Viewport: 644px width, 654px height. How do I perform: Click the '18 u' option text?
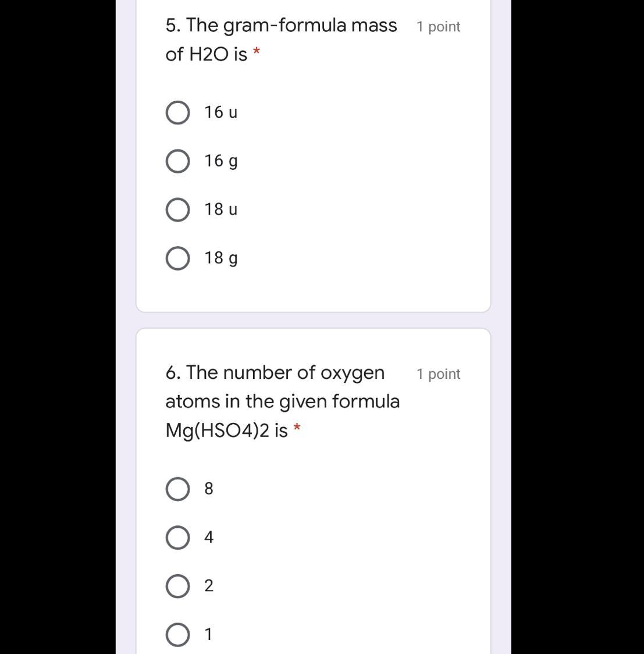click(221, 209)
